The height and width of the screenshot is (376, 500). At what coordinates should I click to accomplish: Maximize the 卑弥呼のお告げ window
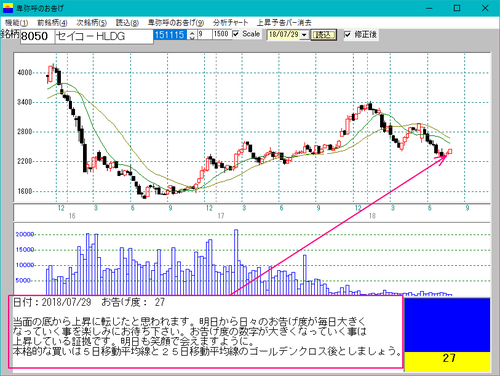click(x=457, y=8)
